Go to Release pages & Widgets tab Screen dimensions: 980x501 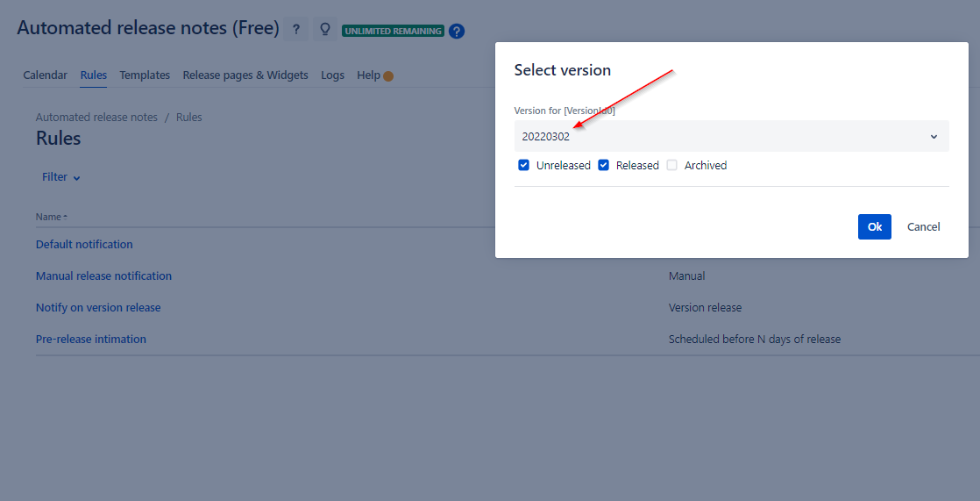245,75
